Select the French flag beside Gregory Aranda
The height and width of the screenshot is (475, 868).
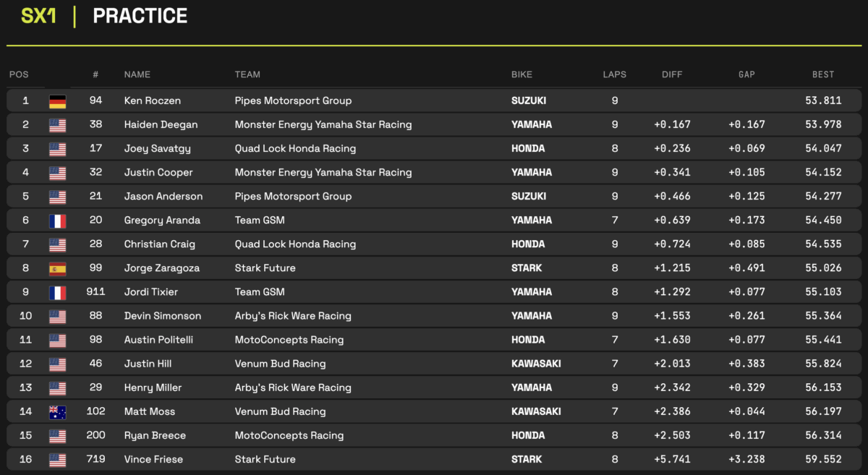pyautogui.click(x=57, y=221)
